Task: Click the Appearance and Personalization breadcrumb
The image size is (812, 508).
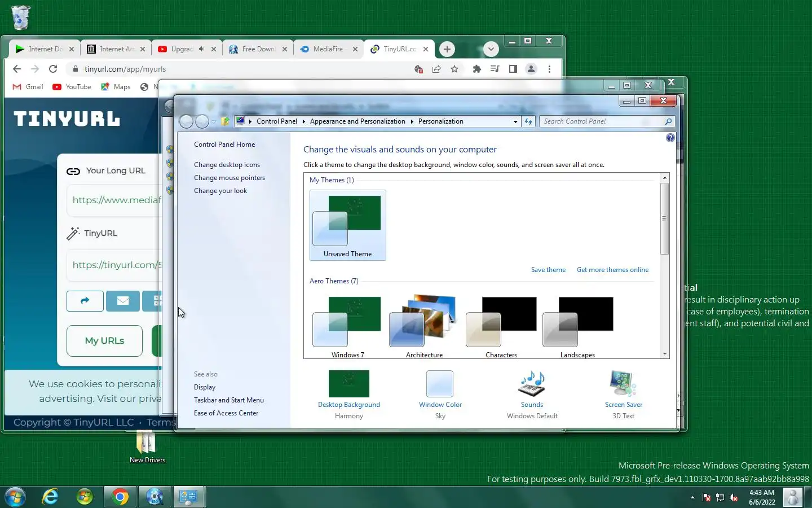Action: [358, 121]
